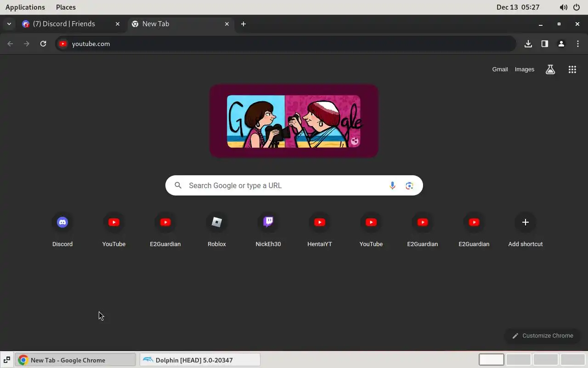Open the Applications menu

click(x=25, y=7)
